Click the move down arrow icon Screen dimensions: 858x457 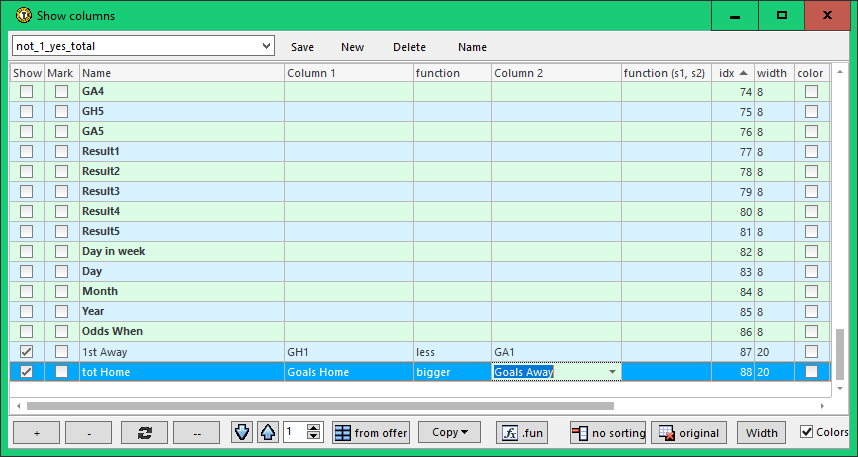(242, 432)
